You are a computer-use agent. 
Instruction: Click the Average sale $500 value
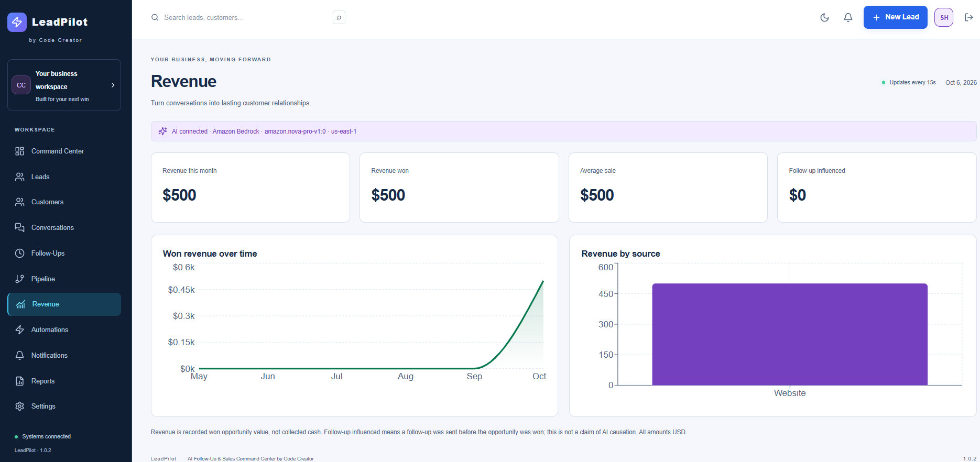(597, 195)
